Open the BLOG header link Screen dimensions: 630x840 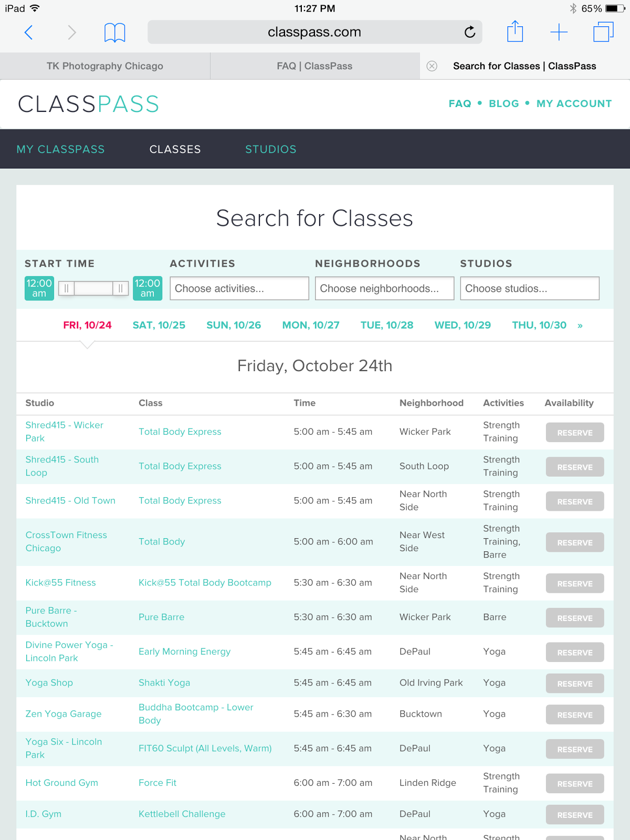click(x=504, y=103)
